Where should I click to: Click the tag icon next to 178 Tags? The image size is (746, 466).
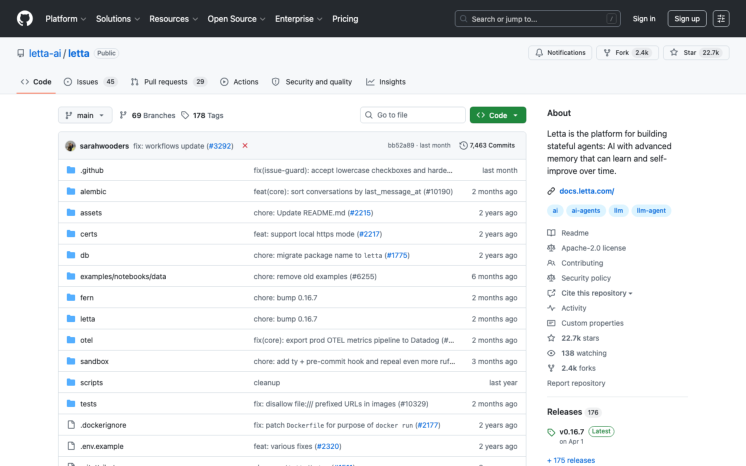point(185,115)
